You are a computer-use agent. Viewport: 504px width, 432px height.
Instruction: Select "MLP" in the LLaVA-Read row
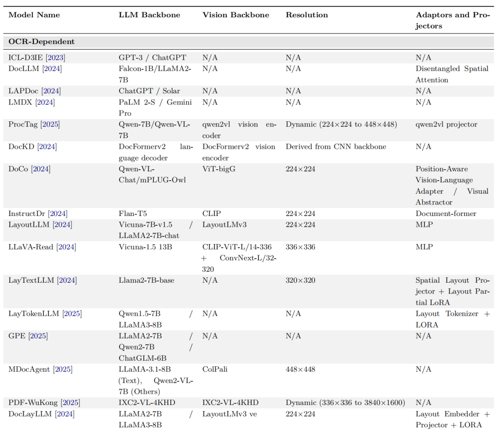point(424,247)
